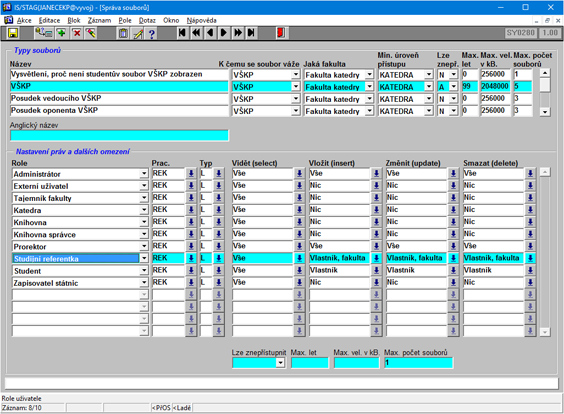The width and height of the screenshot is (564, 414).
Task: Open the Lze znepřístupnit dropdown at bottom
Action: (x=280, y=363)
